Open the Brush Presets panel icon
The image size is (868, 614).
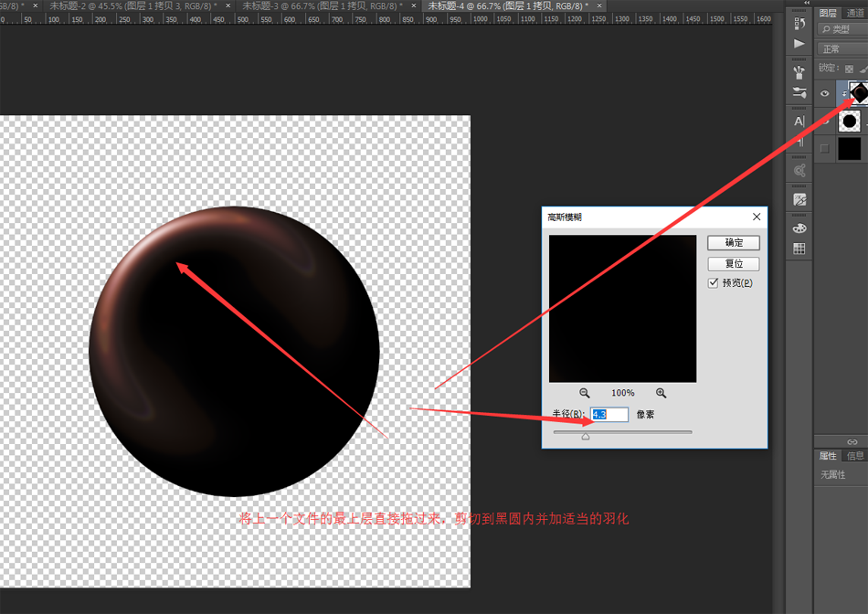tap(799, 71)
